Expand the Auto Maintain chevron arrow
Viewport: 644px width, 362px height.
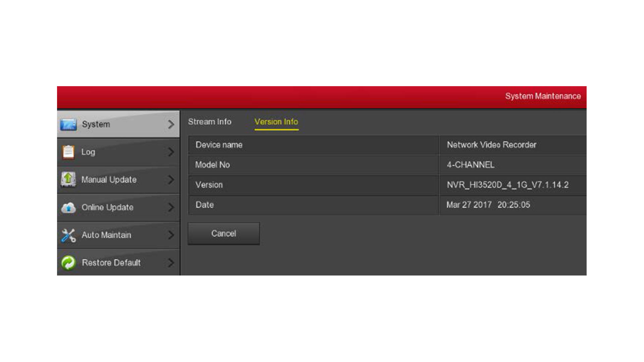171,235
